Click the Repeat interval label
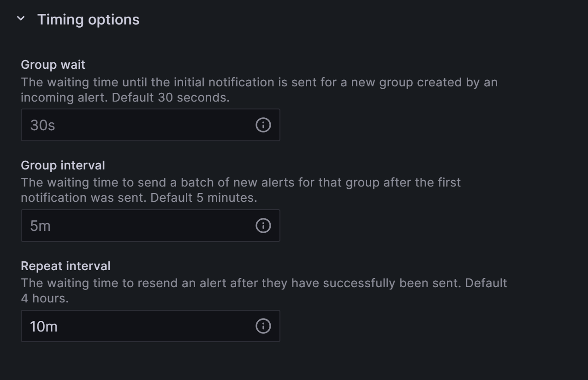This screenshot has width=588, height=380. point(66,266)
